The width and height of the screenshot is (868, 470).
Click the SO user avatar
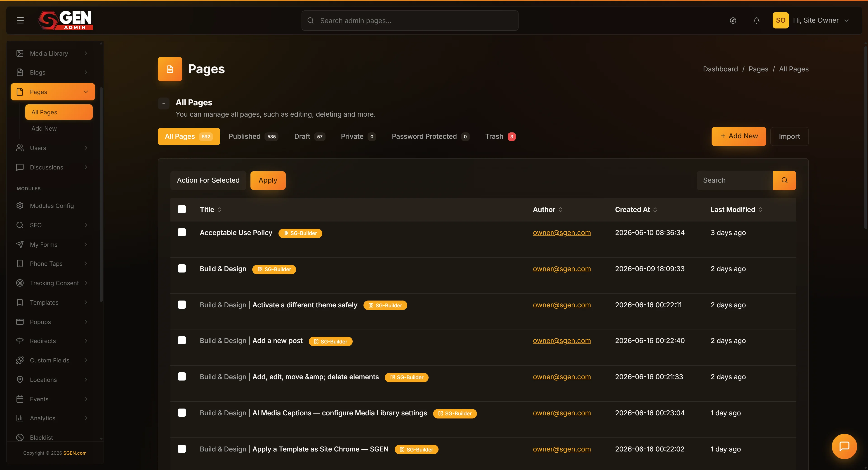click(x=780, y=20)
